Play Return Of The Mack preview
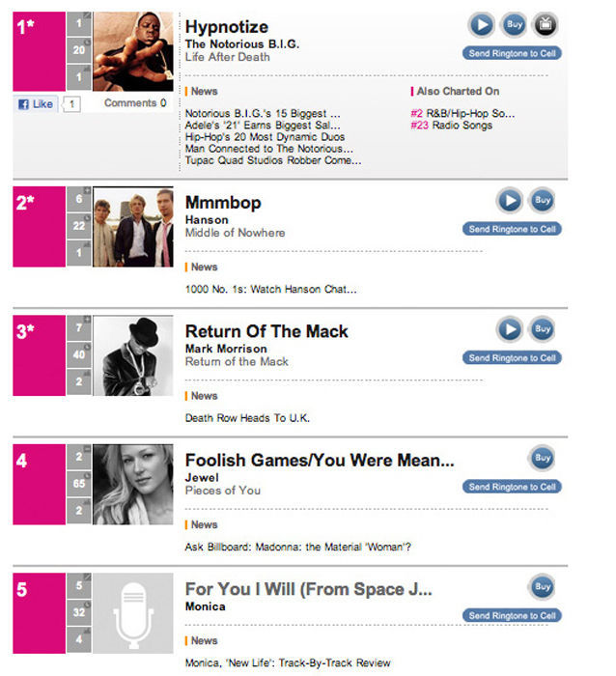The image size is (616, 676). pyautogui.click(x=509, y=329)
